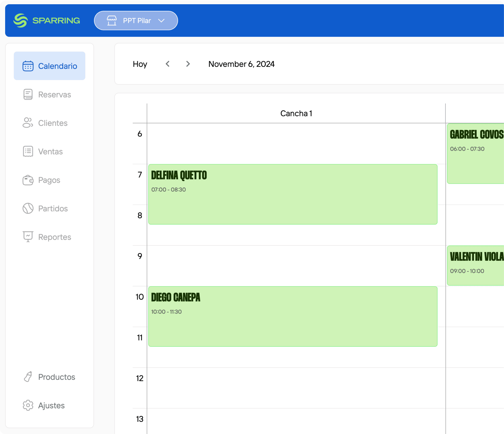Open Valentin Viola 09:00 booking
The width and height of the screenshot is (504, 434).
click(x=475, y=266)
